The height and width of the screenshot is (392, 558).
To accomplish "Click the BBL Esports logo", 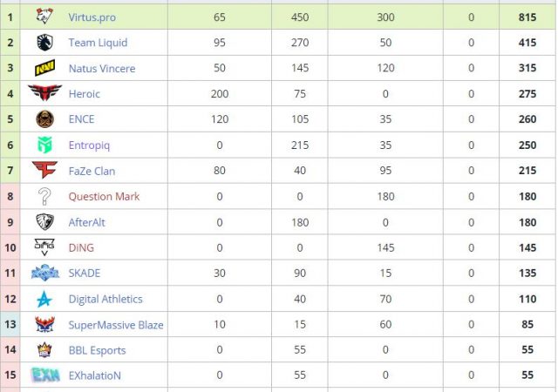I will 44,350.
